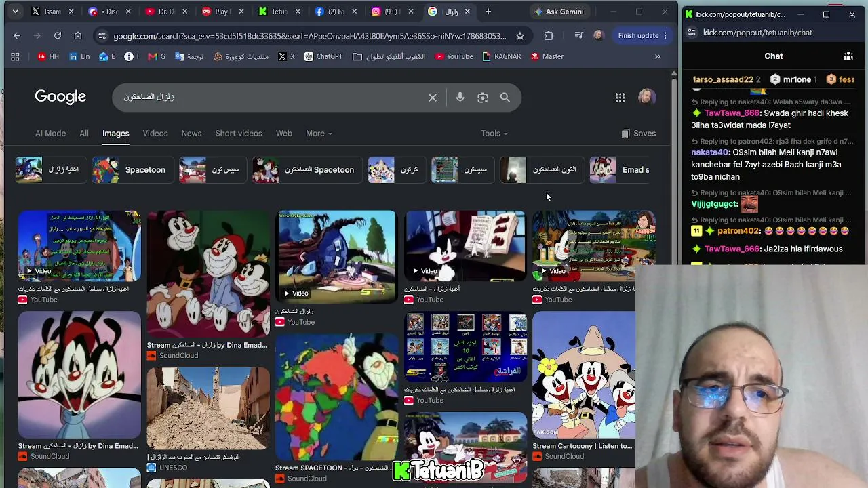Bookmark this page with star icon
The image size is (868, 488).
pyautogui.click(x=520, y=35)
